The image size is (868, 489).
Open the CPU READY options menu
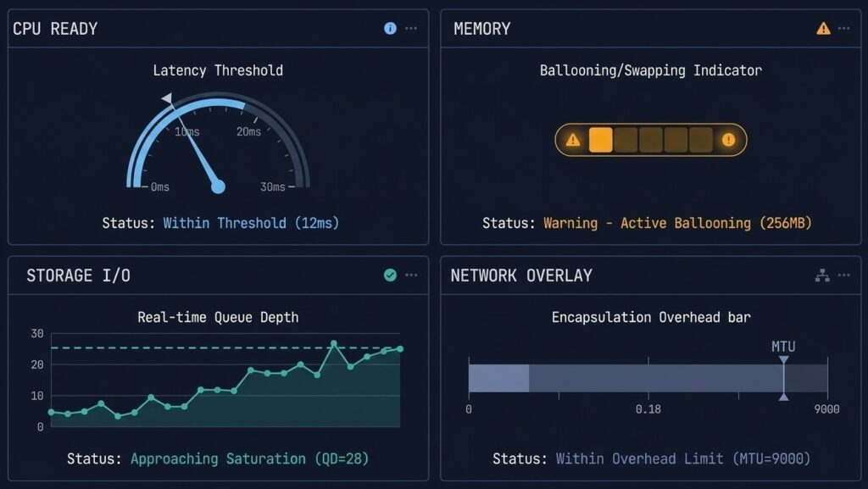tap(411, 28)
